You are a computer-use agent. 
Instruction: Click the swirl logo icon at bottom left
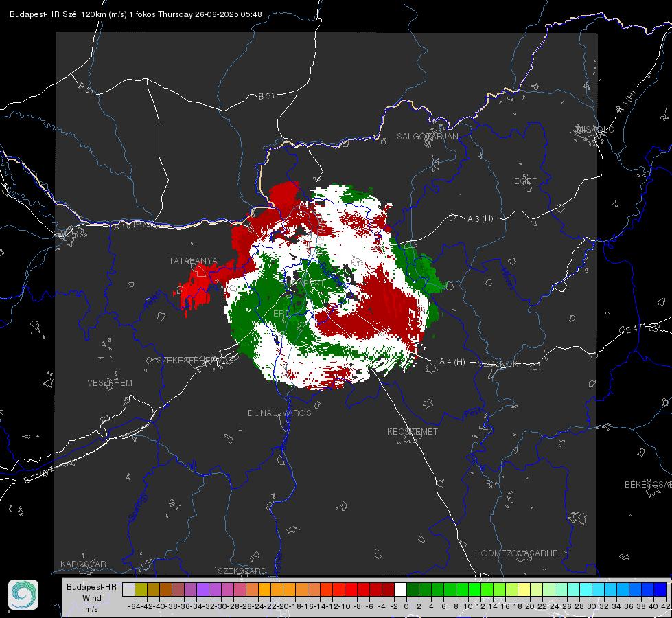click(23, 595)
